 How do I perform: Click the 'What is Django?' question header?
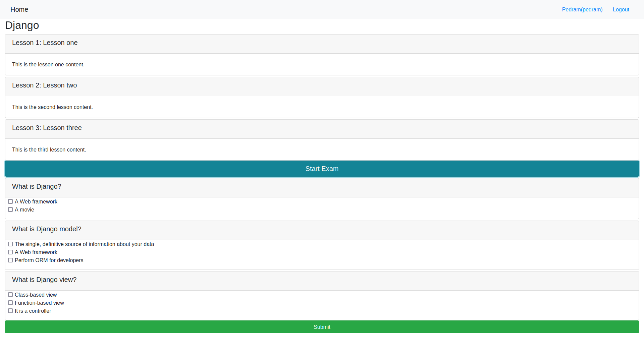(37, 187)
